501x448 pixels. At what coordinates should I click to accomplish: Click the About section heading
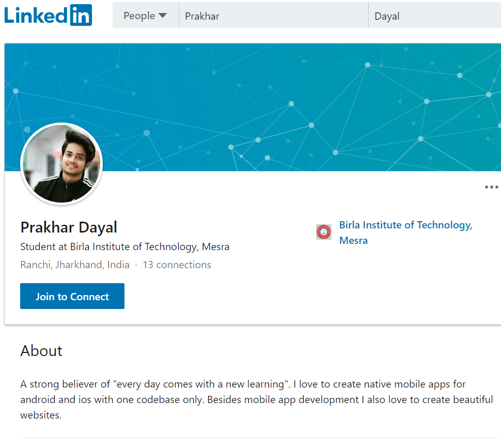41,351
